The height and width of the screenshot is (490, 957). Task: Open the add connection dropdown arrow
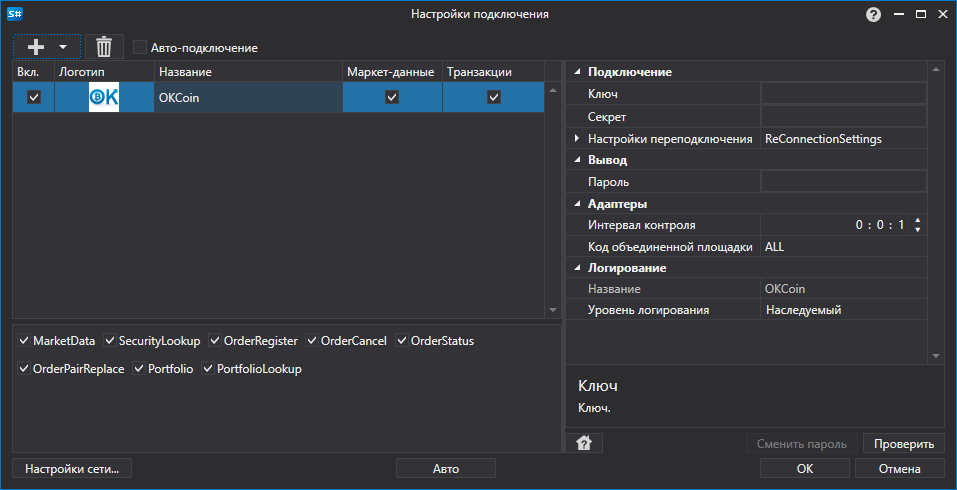pyautogui.click(x=62, y=47)
